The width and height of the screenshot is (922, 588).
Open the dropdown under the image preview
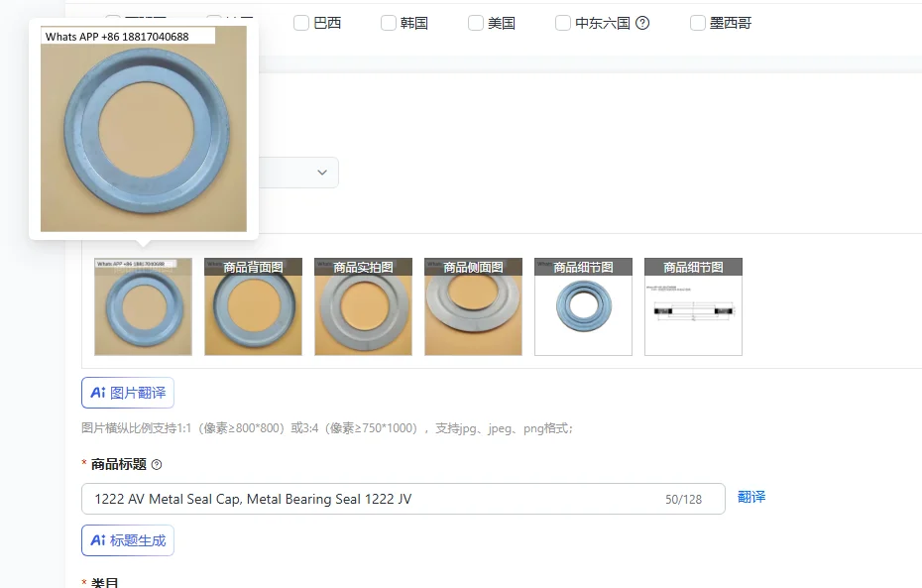(322, 172)
